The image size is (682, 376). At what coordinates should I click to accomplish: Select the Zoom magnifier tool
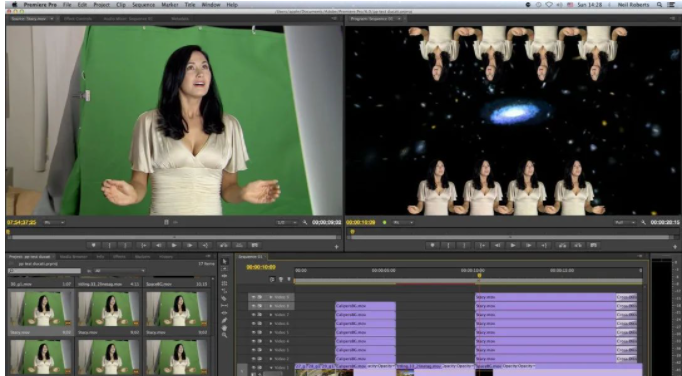[224, 336]
